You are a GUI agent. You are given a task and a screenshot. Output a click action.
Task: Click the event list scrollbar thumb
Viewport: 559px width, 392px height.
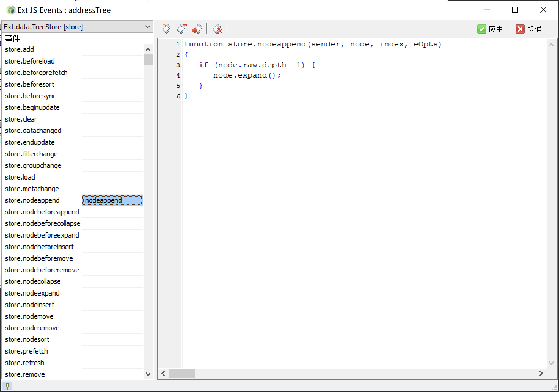click(148, 60)
